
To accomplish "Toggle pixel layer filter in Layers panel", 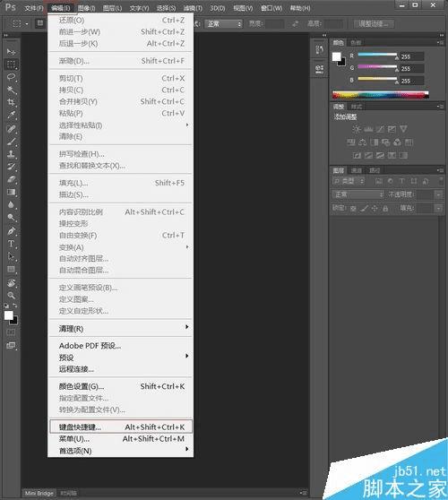I will pos(378,181).
